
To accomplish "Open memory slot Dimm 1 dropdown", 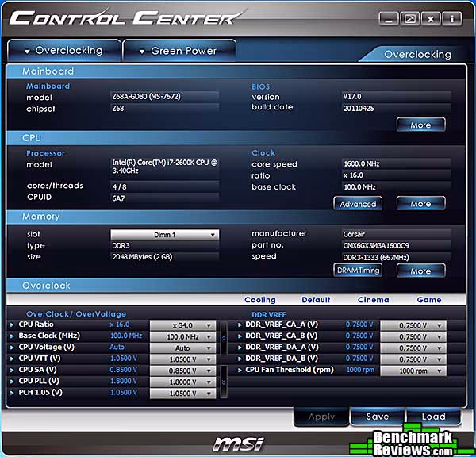I will coord(164,235).
